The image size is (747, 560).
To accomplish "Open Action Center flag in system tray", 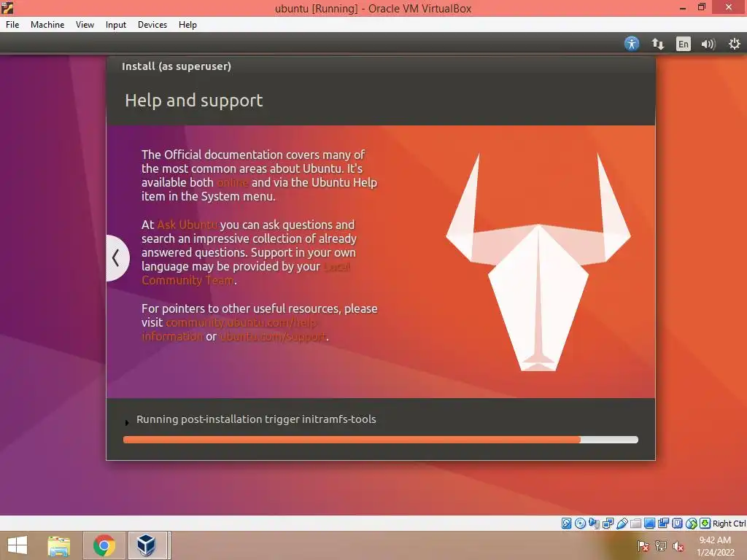I will tap(643, 546).
